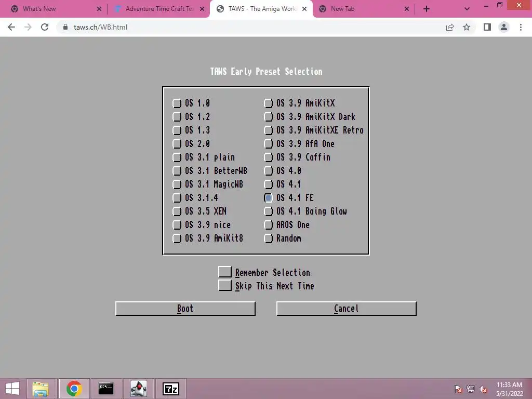The width and height of the screenshot is (532, 399).
Task: Open a new browser tab with plus
Action: [x=427, y=9]
